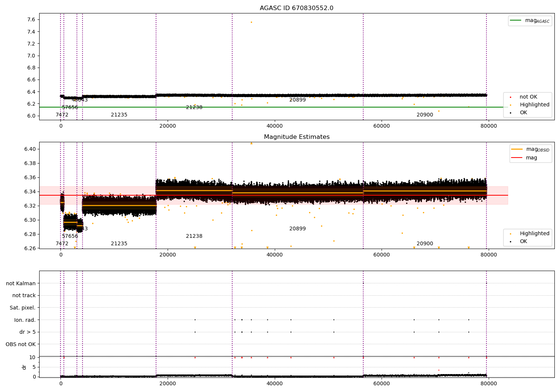Select the "not track" axis label
The image size is (560, 392).
point(24,295)
